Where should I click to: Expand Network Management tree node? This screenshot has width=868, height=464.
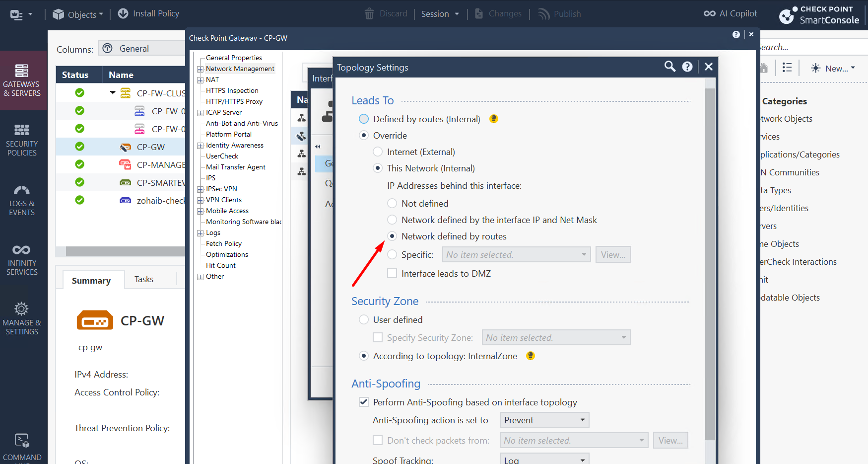(x=200, y=69)
